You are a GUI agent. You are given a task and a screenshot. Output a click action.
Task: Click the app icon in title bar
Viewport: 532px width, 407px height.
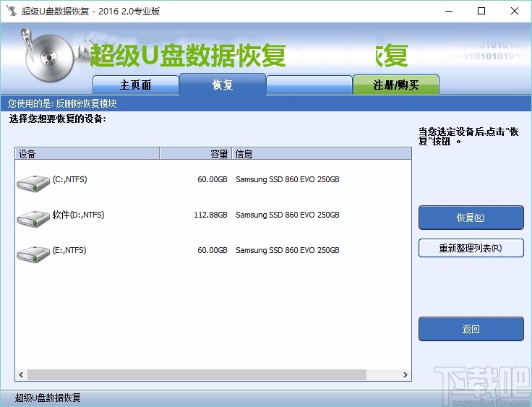point(12,11)
